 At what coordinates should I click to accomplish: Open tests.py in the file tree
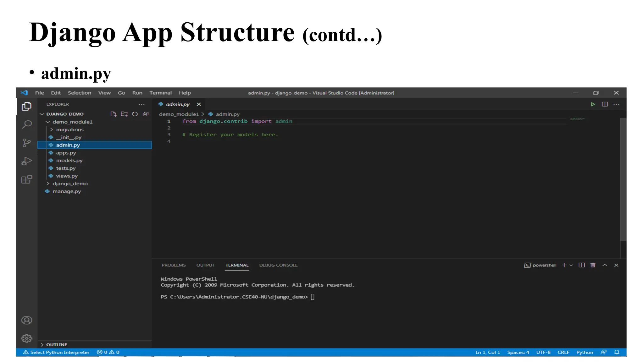coord(66,168)
